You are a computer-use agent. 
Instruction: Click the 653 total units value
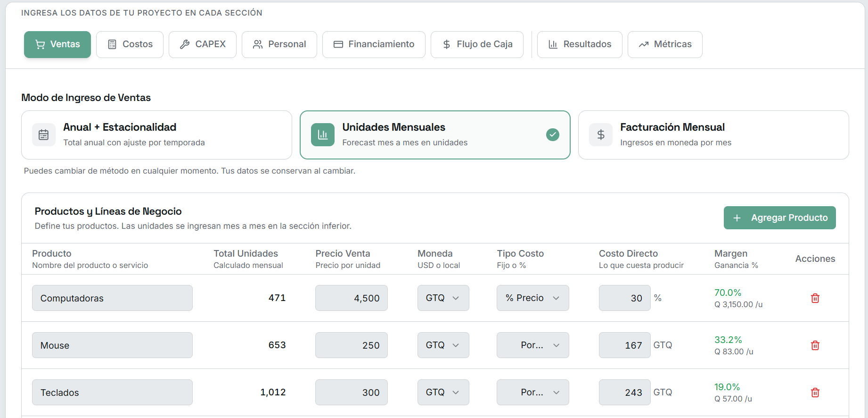(x=277, y=345)
